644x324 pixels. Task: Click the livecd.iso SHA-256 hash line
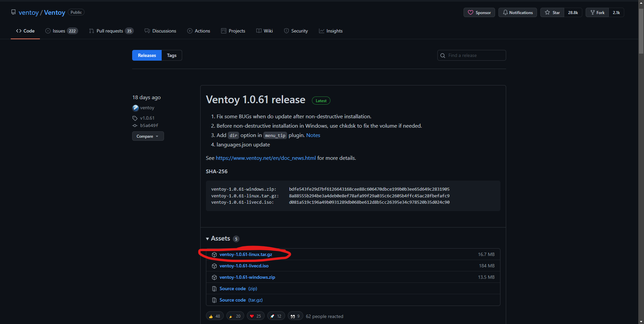pos(330,202)
